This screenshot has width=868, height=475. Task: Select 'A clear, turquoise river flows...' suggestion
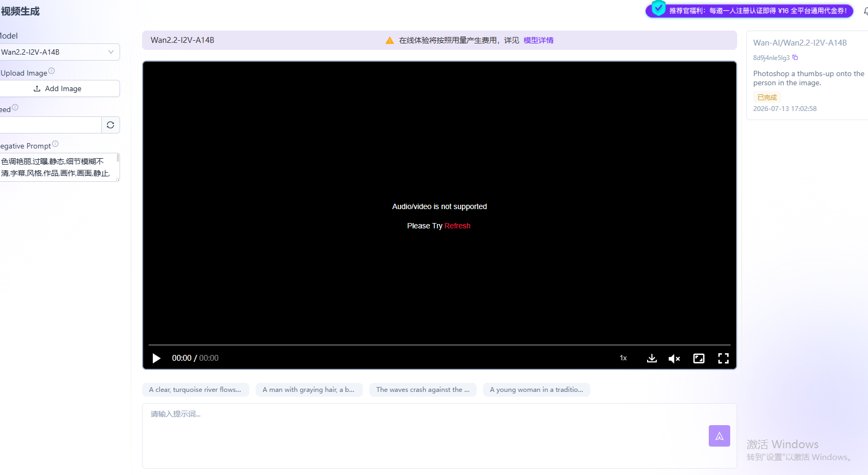pos(195,390)
